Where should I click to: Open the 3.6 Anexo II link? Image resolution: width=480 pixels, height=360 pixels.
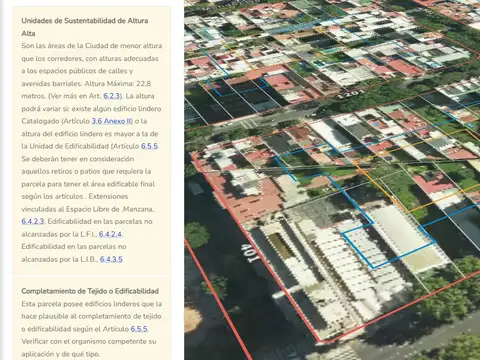click(x=112, y=121)
